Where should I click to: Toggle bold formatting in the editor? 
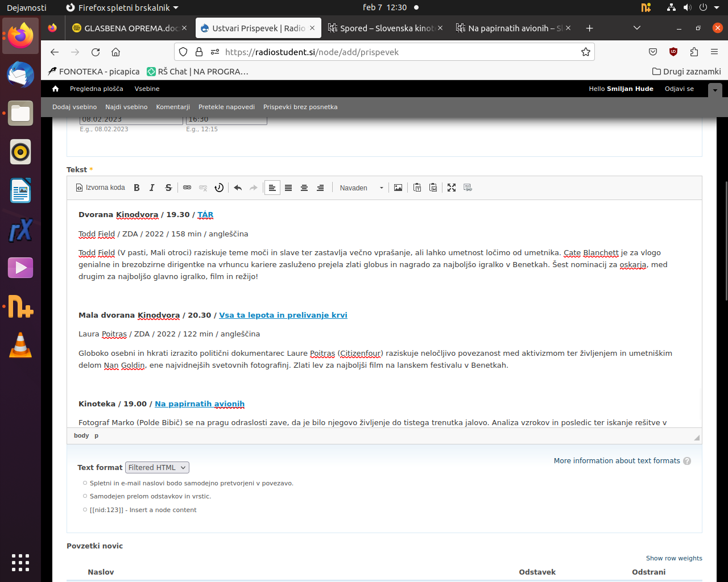[x=136, y=188]
